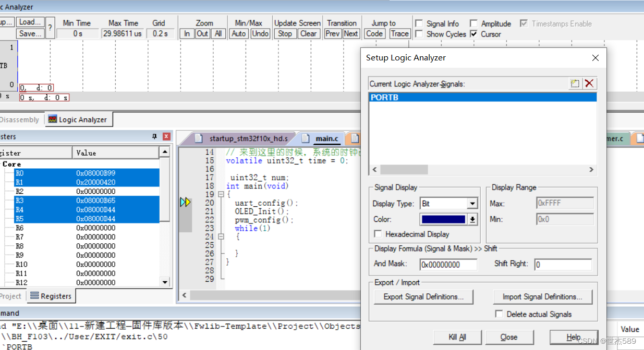
Task: Enable Hexadecimal Display for the PORTB signal
Action: point(378,234)
